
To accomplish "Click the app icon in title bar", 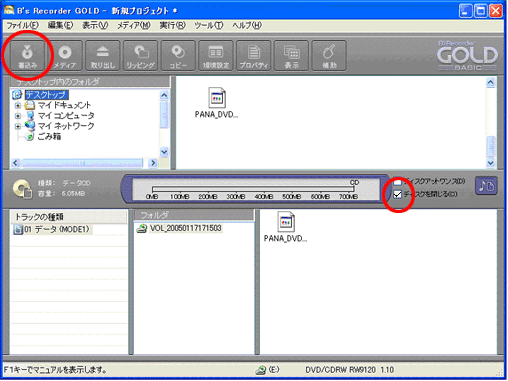I will (9, 10).
